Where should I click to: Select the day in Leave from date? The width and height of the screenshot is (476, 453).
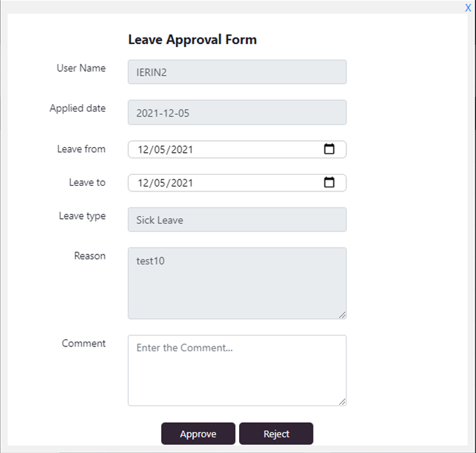pyautogui.click(x=160, y=149)
